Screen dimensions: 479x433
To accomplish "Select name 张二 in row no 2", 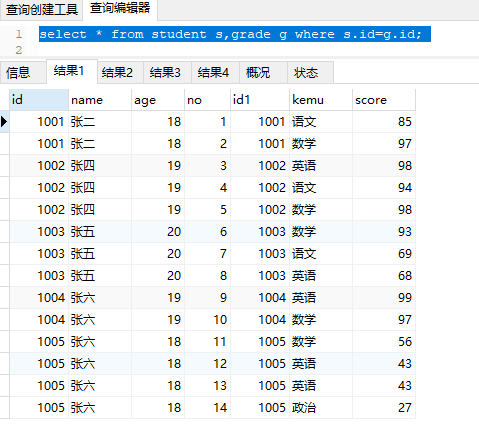I will (100, 144).
